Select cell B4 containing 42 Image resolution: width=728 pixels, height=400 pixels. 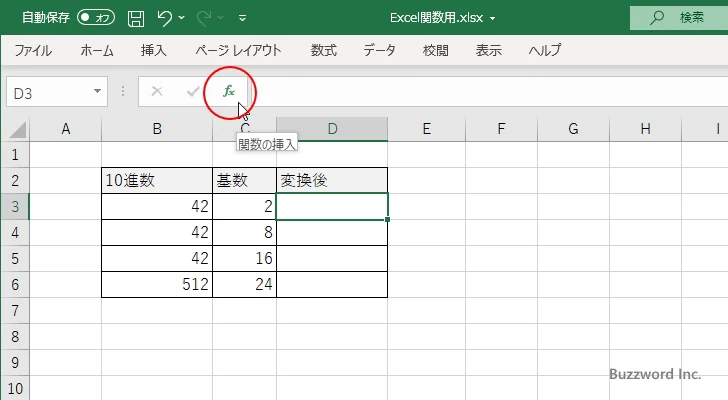157,232
